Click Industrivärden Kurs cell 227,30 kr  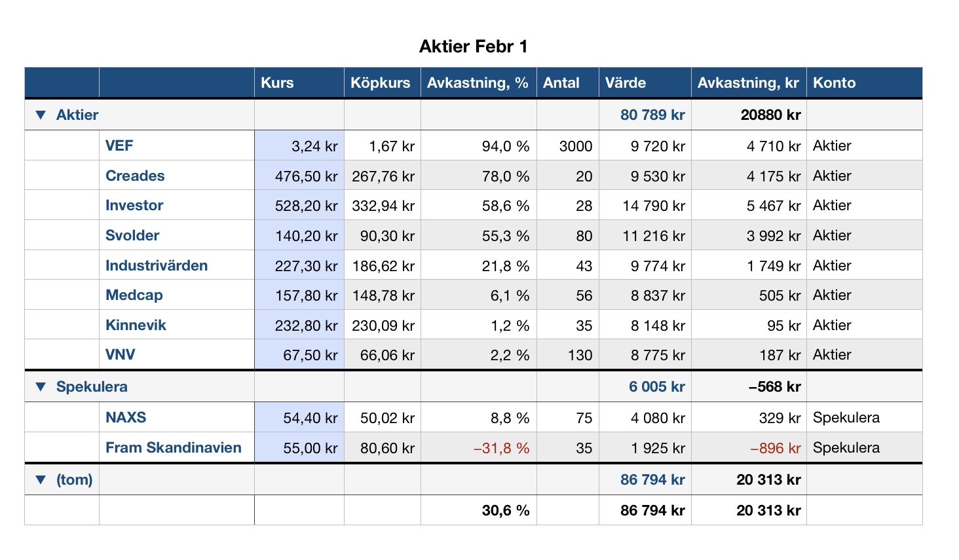pos(299,265)
